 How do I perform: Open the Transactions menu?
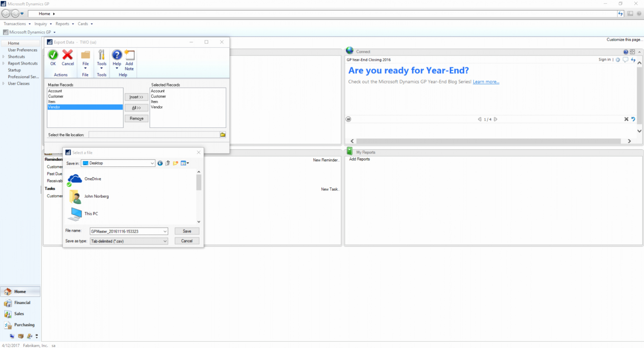tap(14, 24)
